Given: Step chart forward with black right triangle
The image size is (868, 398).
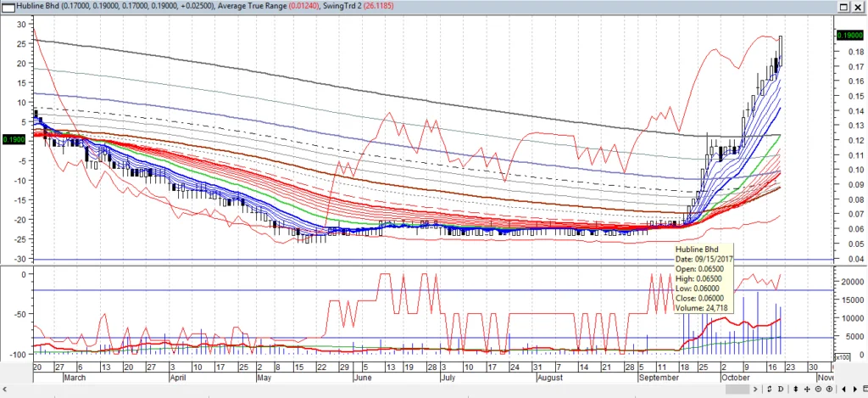Looking at the screenshot, I should 854,389.
